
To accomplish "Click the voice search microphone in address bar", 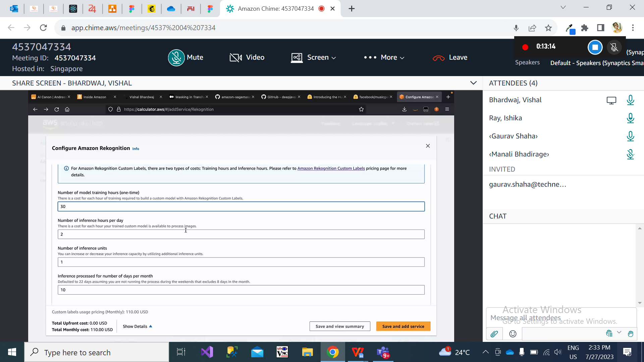I will pyautogui.click(x=516, y=28).
